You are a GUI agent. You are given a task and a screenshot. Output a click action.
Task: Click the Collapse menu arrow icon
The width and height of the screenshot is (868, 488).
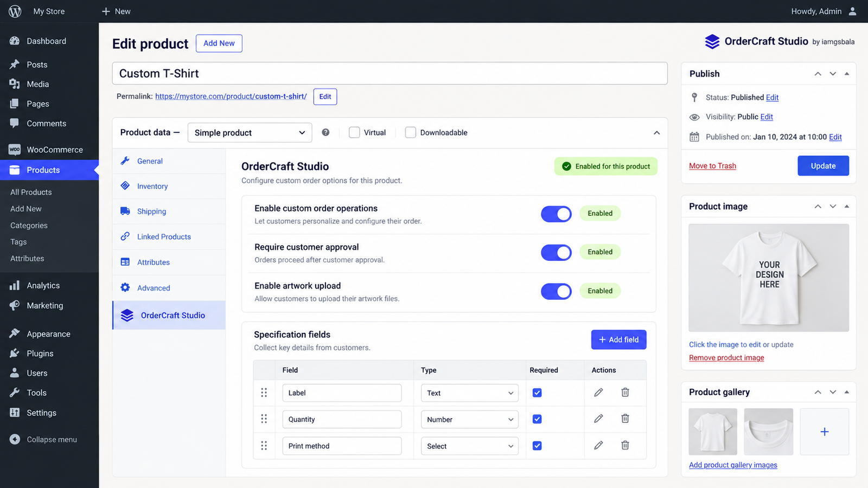(x=15, y=439)
